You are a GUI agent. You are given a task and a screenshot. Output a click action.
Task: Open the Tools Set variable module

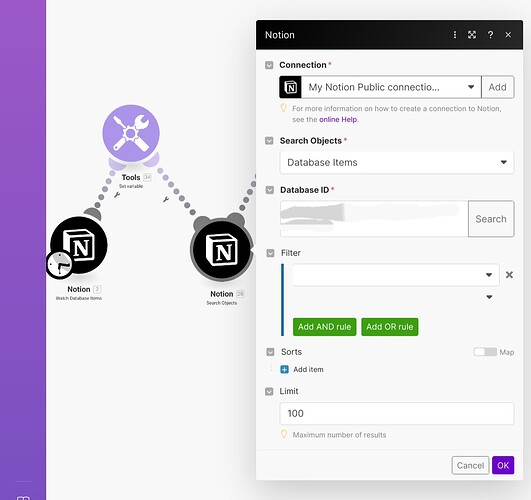pyautogui.click(x=131, y=133)
